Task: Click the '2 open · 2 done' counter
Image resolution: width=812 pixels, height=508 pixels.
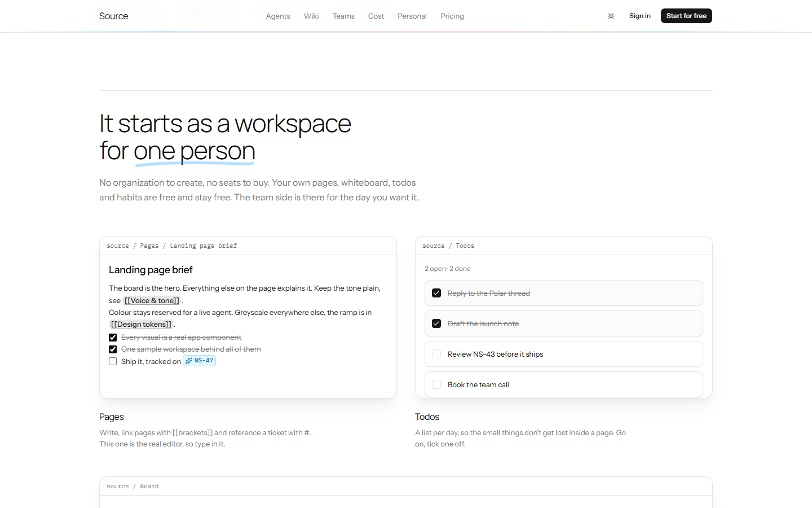Action: tap(448, 269)
